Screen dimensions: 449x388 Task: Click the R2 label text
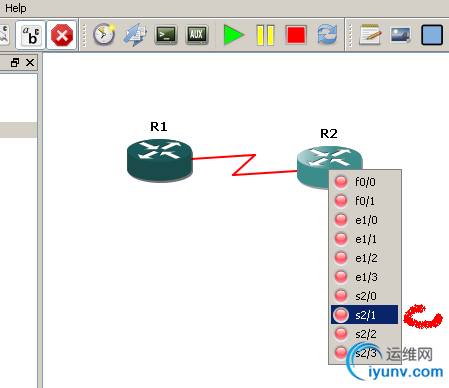[329, 133]
